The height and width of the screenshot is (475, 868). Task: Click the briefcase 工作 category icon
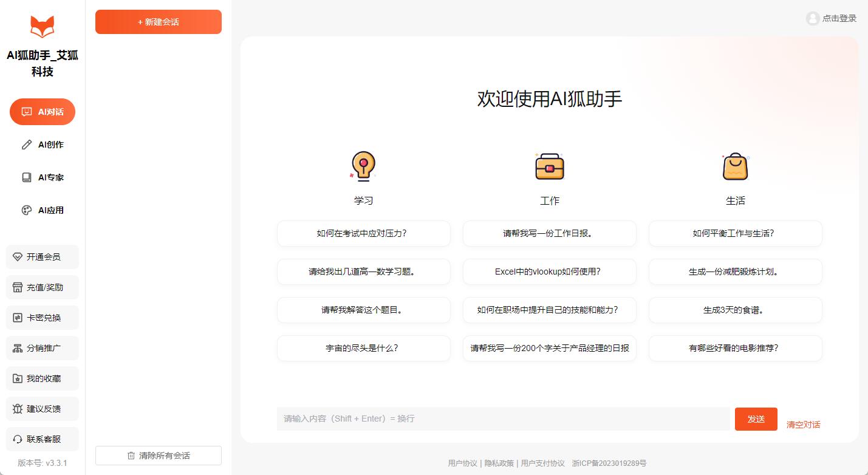click(549, 166)
